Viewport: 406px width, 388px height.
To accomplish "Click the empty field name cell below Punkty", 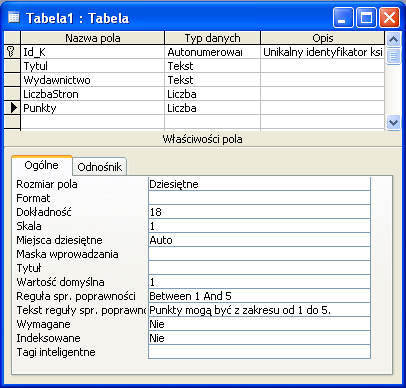I will pyautogui.click(x=93, y=122).
